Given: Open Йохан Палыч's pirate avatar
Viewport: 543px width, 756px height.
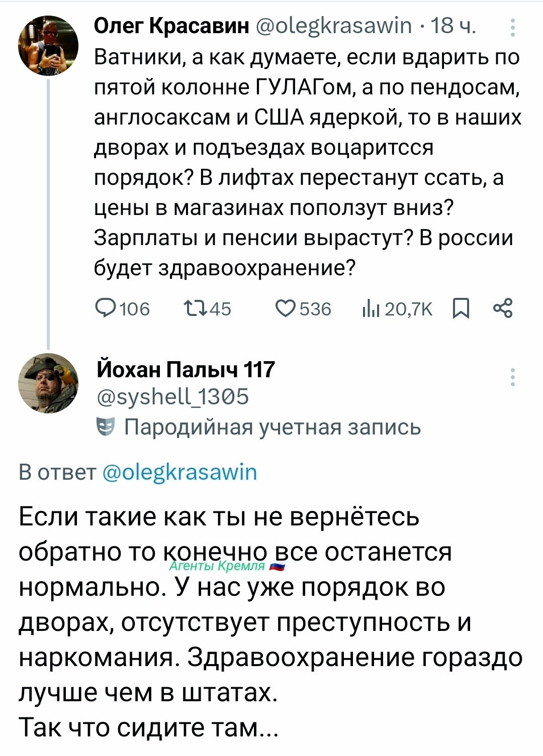Looking at the screenshot, I should (48, 383).
